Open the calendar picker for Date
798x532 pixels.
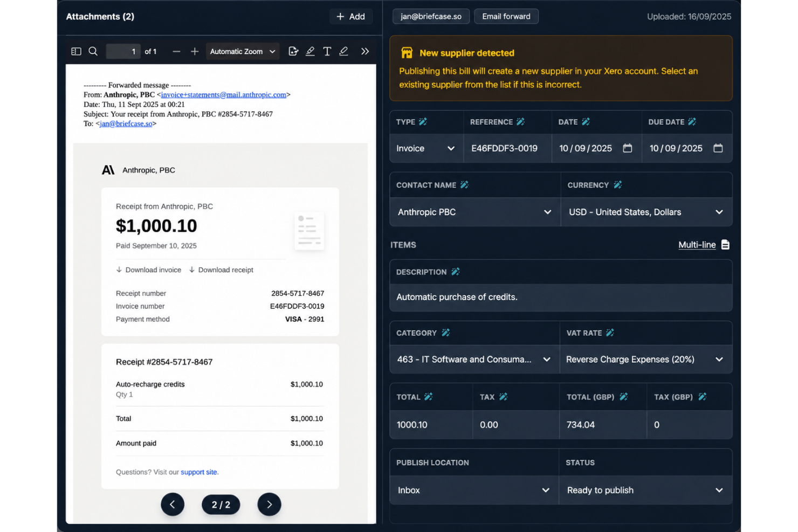coord(628,148)
